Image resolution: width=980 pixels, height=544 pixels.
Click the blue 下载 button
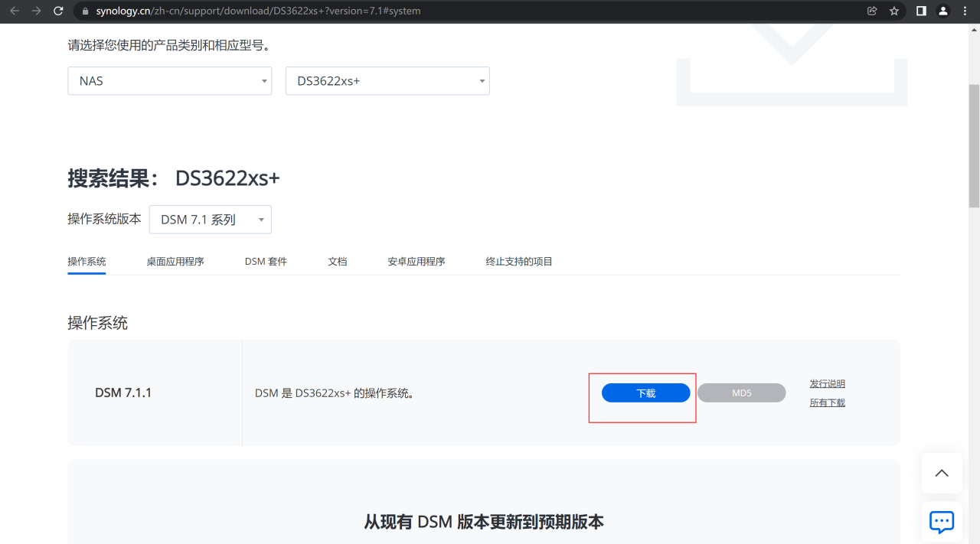point(645,393)
